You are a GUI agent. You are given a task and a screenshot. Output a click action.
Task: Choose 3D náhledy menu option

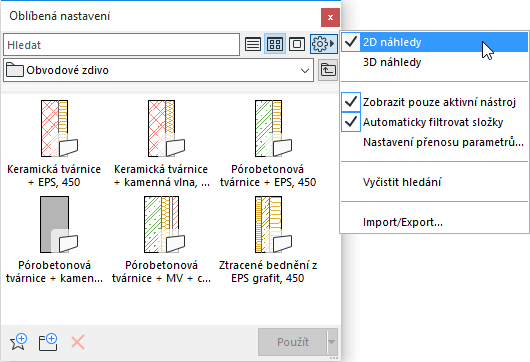click(434, 62)
